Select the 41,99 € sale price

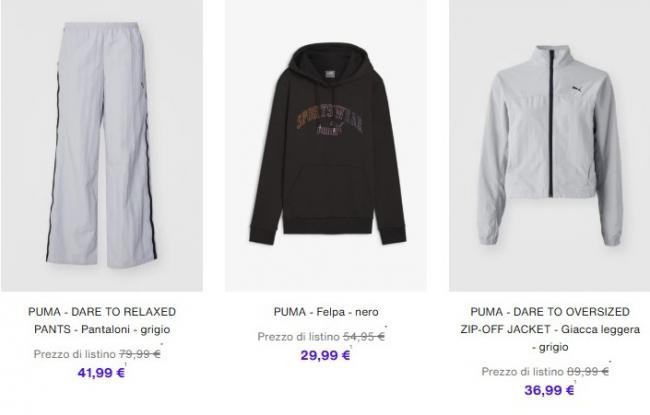tap(101, 373)
